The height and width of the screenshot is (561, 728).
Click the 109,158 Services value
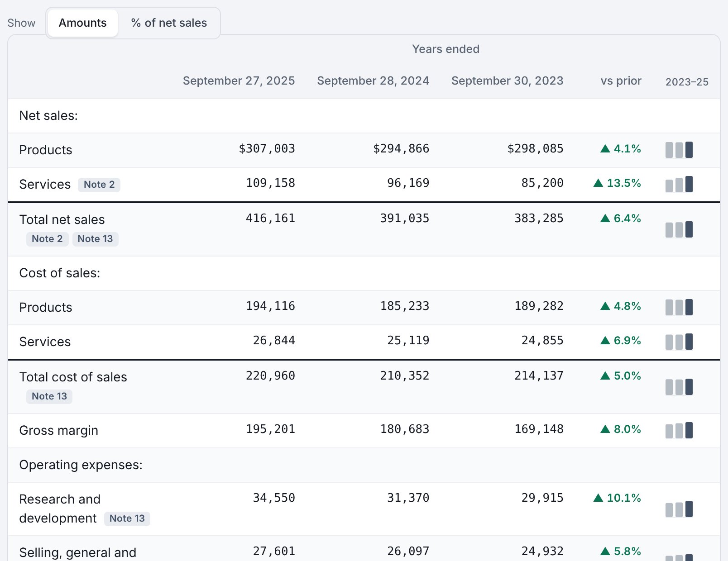[270, 183]
